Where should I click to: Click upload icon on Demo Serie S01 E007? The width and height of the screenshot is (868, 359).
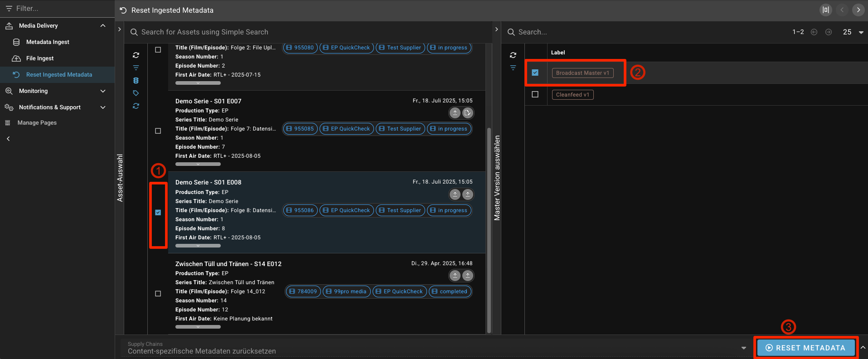[455, 113]
